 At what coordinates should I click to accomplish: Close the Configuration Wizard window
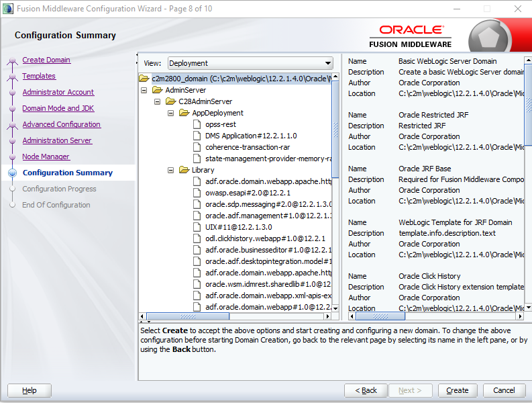click(518, 9)
